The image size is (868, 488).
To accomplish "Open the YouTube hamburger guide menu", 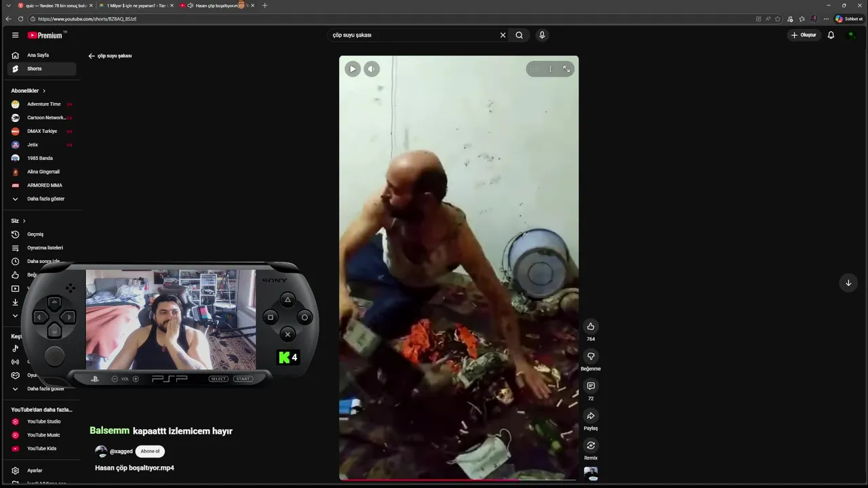I will [15, 35].
